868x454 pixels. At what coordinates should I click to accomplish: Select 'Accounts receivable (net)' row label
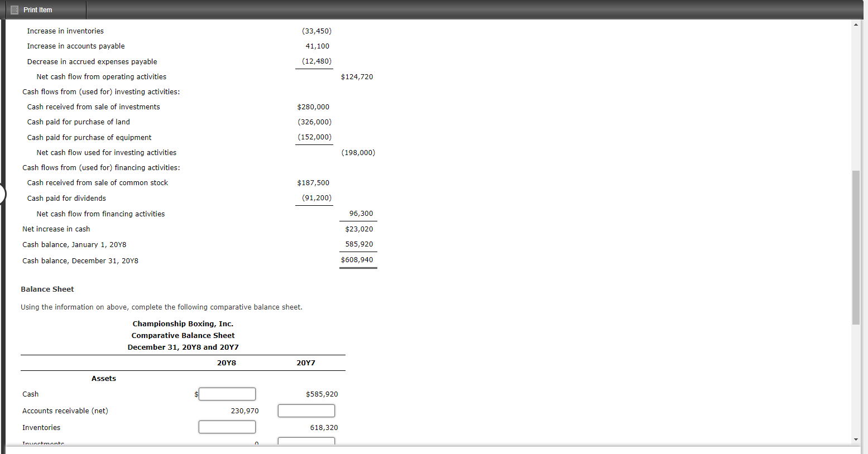(x=65, y=411)
